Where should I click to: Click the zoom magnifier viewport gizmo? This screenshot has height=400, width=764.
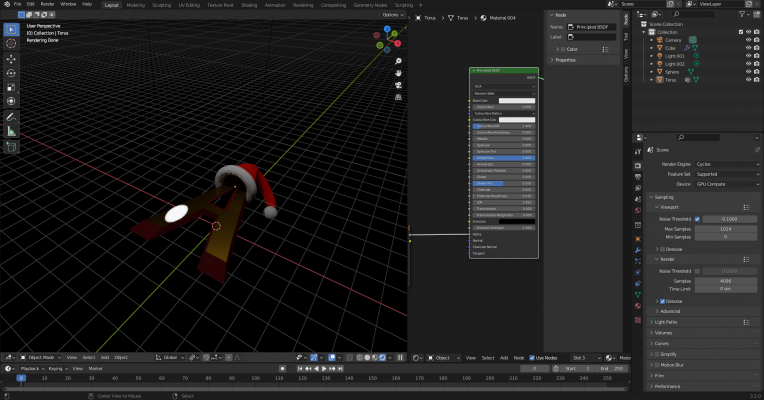(398, 62)
